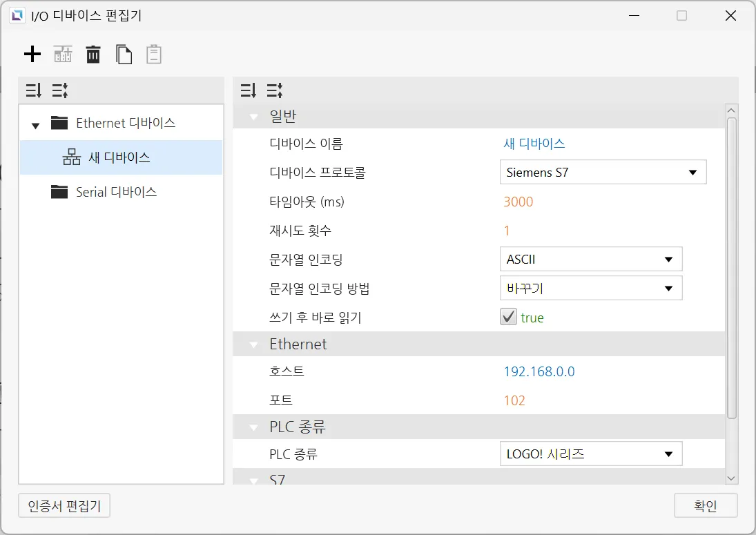Open the 문자열 인코딩 ASCII dropdown

coord(590,260)
